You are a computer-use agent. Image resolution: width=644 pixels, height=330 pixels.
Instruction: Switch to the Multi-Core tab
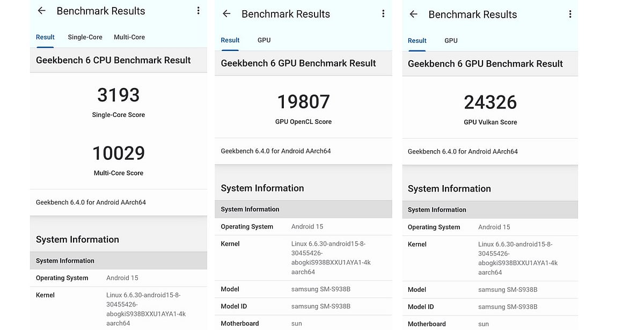[129, 37]
